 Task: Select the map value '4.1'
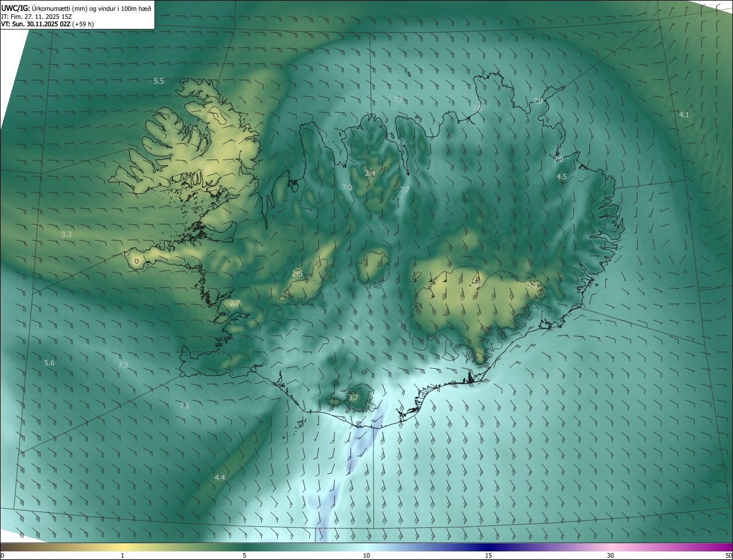684,115
